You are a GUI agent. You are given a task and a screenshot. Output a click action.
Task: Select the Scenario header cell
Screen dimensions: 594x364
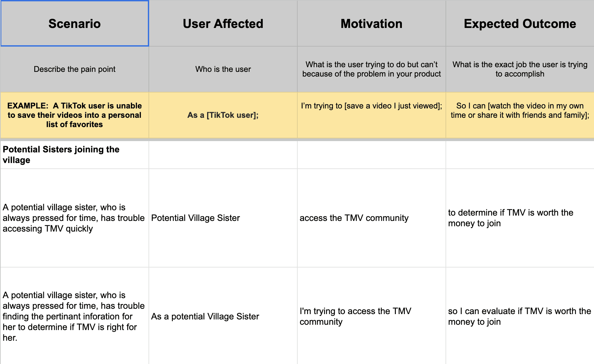point(75,23)
